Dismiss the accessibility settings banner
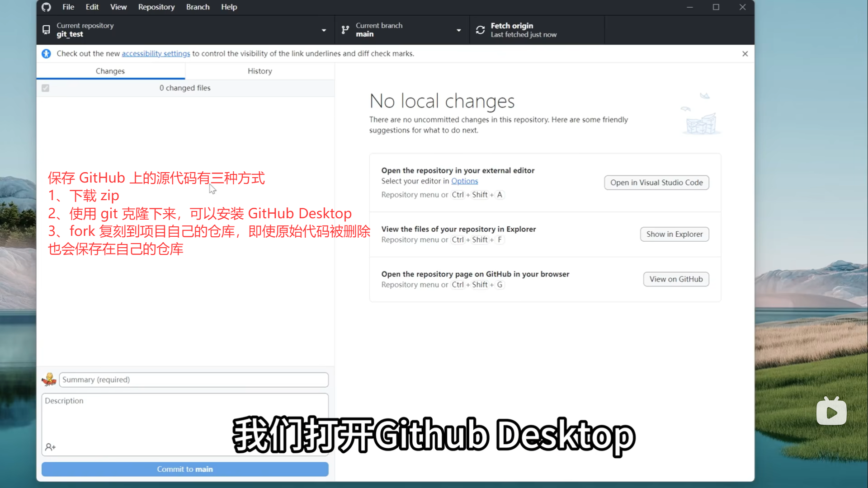Screen dimensions: 868x488 [745, 54]
